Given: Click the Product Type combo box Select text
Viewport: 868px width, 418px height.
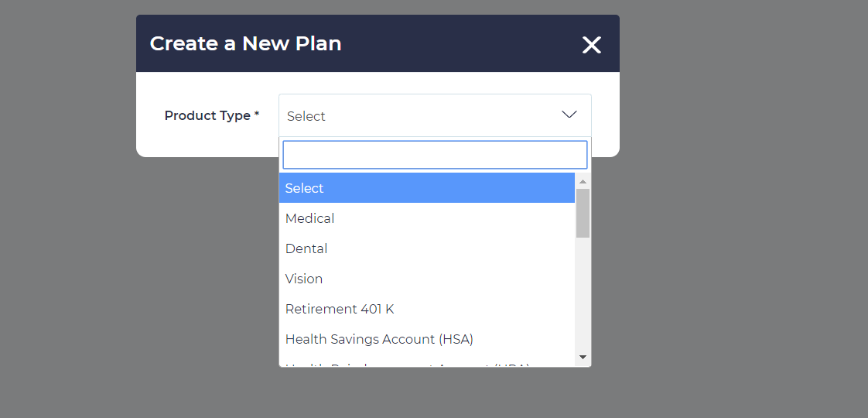Looking at the screenshot, I should tap(306, 116).
